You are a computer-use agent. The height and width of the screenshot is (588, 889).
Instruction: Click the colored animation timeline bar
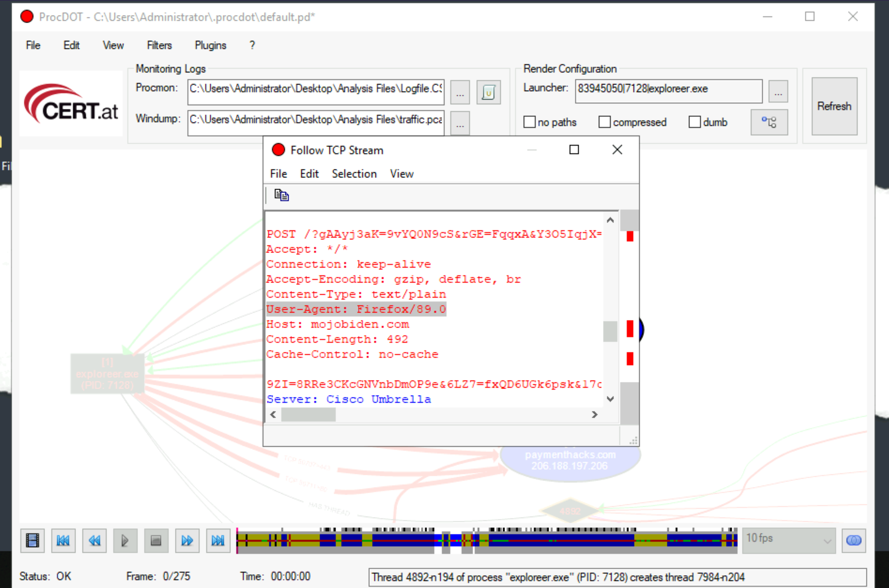point(487,540)
